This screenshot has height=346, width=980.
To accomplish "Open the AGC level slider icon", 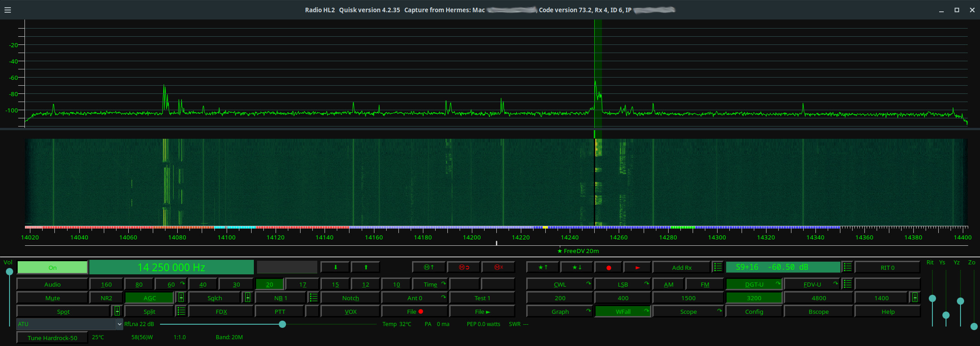I will [x=181, y=298].
